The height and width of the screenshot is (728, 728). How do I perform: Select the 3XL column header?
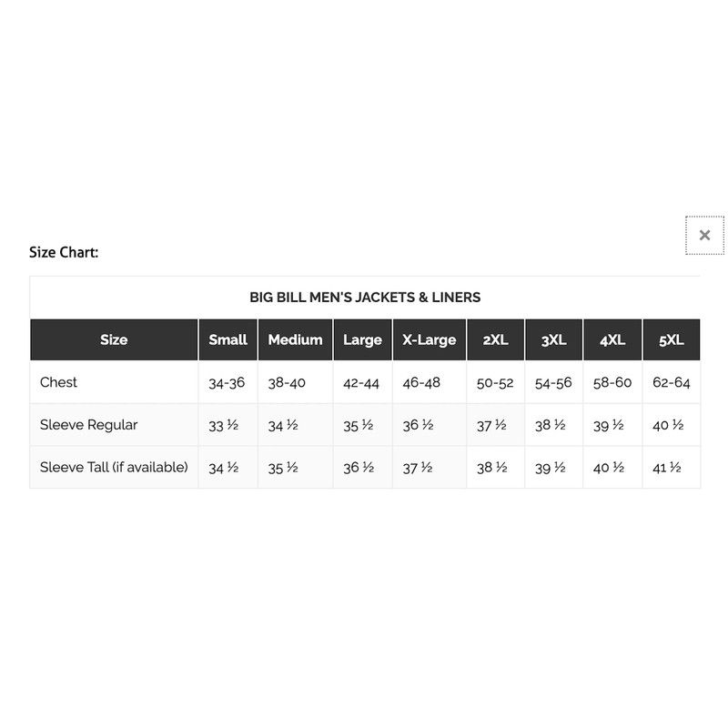(x=553, y=339)
